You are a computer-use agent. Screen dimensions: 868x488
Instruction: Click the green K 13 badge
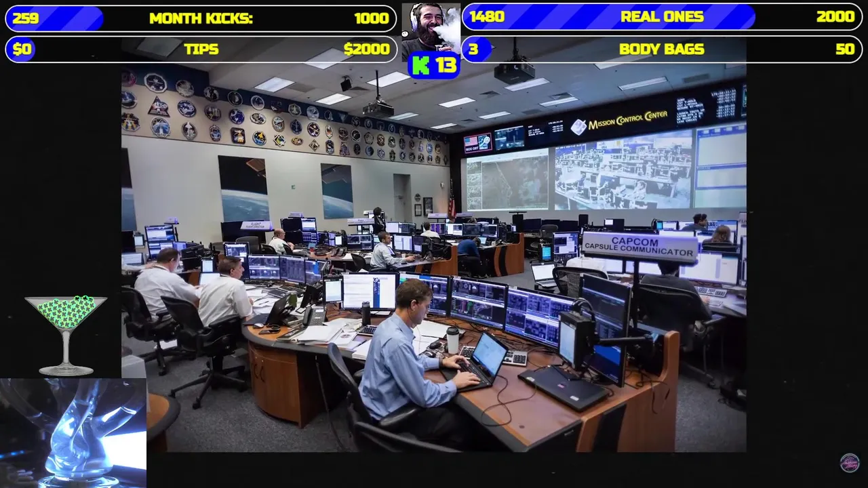coord(434,66)
